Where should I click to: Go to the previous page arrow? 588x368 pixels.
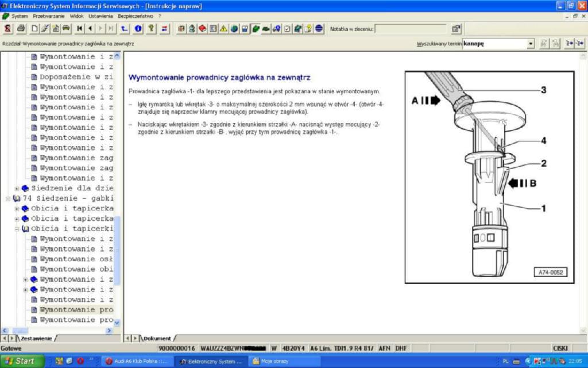(90, 29)
